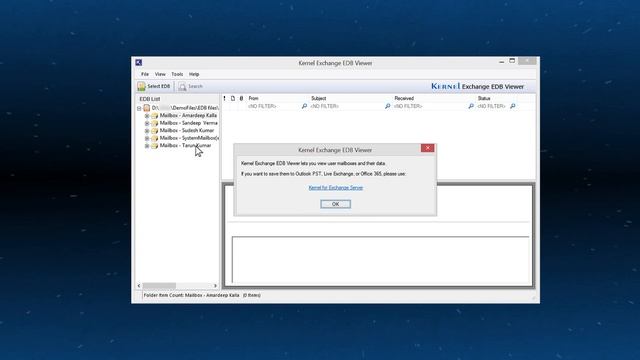The width and height of the screenshot is (640, 360).
Task: Maximize the EDB Viewer window
Action: click(x=512, y=61)
